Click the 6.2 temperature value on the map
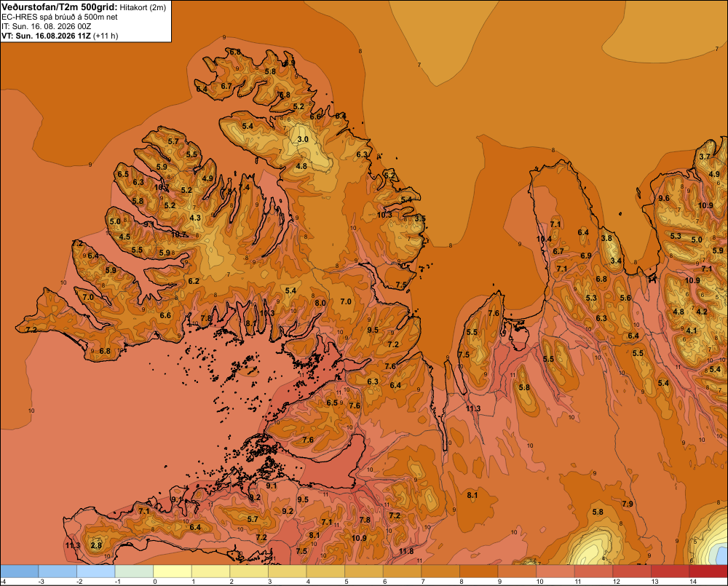728x586 pixels. [x=194, y=281]
